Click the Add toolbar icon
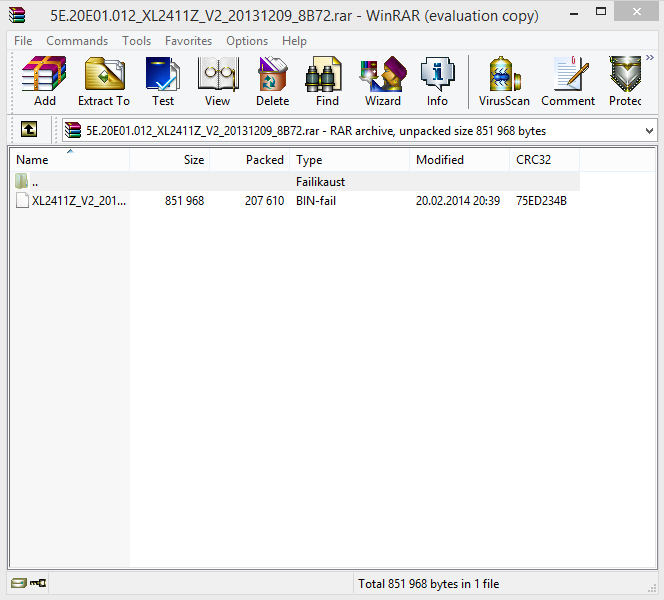Viewport: 664px width, 600px height. pos(44,81)
